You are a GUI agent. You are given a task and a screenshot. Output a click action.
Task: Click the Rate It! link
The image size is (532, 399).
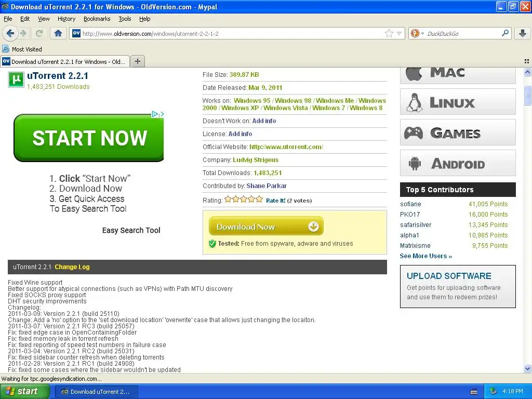[x=275, y=201]
